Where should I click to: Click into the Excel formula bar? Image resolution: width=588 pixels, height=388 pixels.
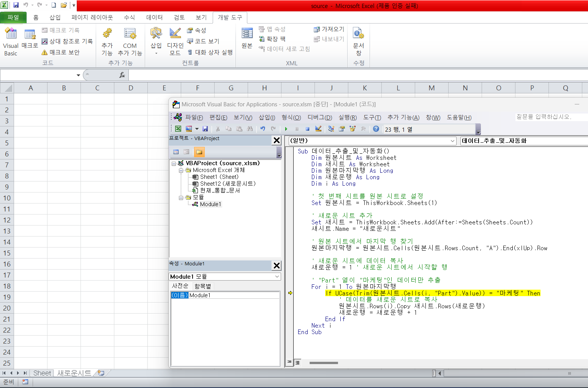[x=358, y=75]
